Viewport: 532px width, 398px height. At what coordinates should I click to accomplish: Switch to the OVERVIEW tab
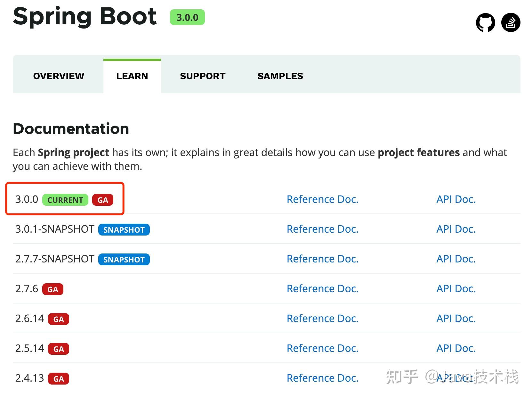click(59, 76)
